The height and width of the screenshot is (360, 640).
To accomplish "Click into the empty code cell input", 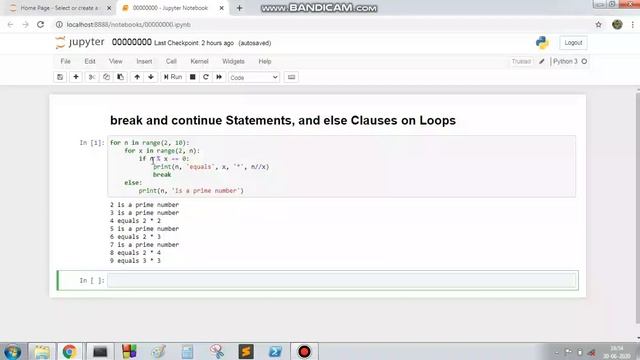I will [x=342, y=280].
